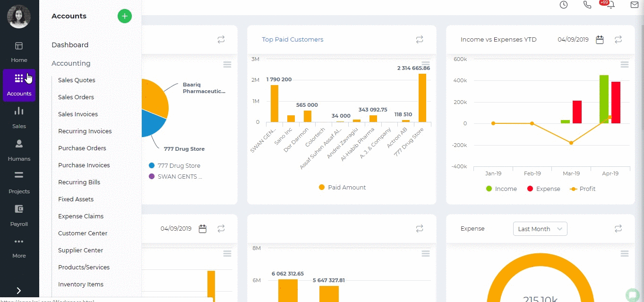Go to Customer Center
The height and width of the screenshot is (302, 644).
(x=83, y=233)
